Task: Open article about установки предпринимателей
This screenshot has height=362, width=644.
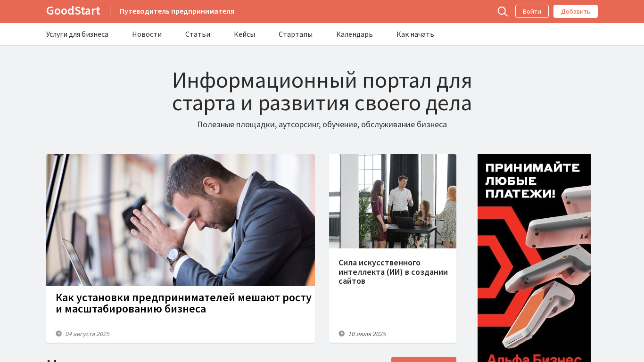Action: (183, 303)
